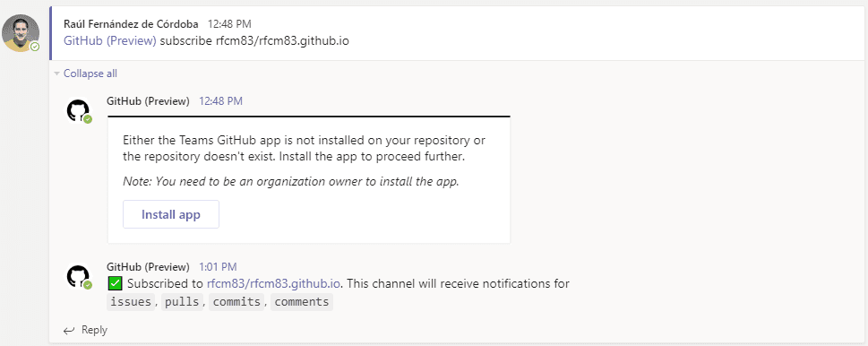Open Raúl Fernández de Córdoba's profile picture
The image size is (868, 346).
point(21,33)
